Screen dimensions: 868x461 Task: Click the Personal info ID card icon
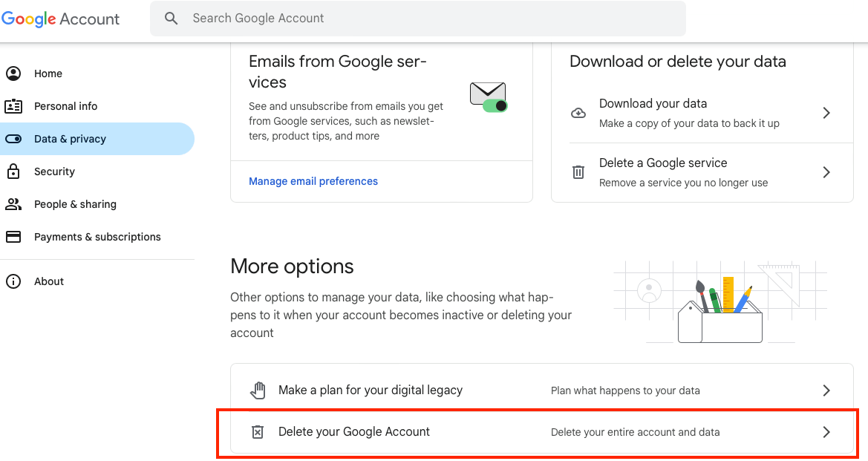[13, 106]
